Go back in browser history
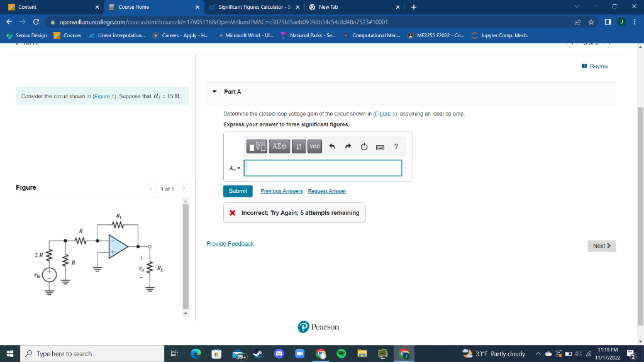 (9, 22)
